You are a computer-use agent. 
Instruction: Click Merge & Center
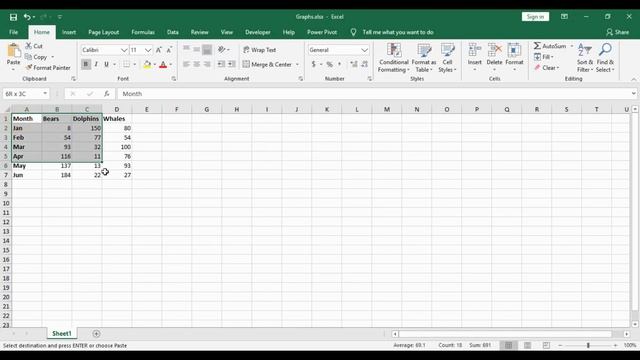(x=267, y=64)
